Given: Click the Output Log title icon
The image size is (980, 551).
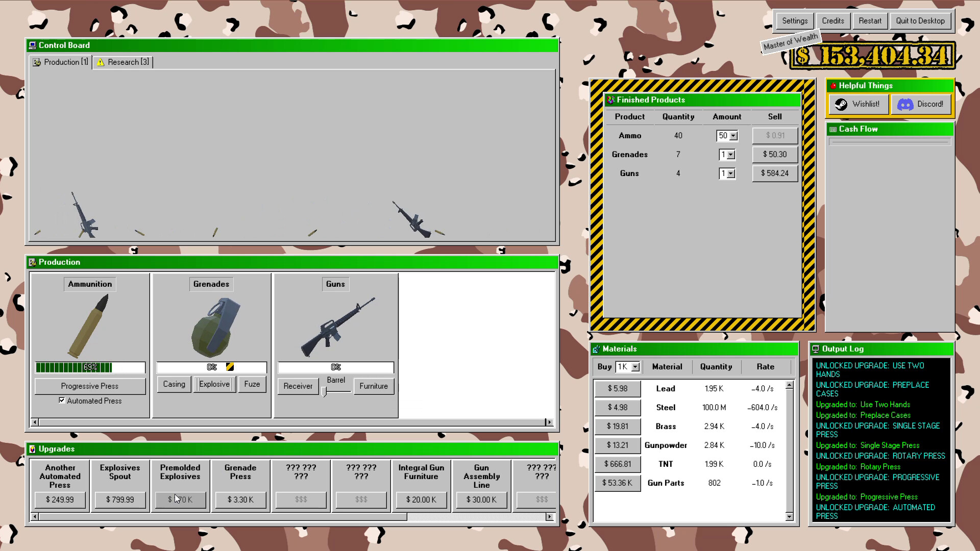Looking at the screenshot, I should pyautogui.click(x=816, y=349).
